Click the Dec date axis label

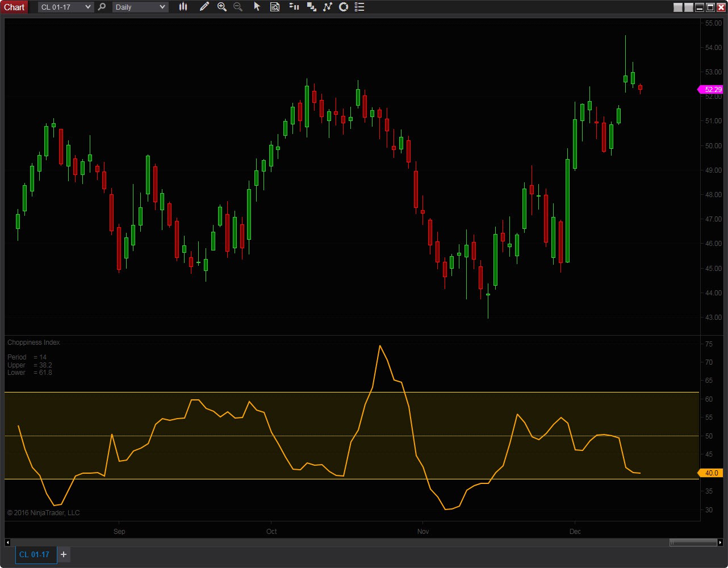pyautogui.click(x=575, y=532)
